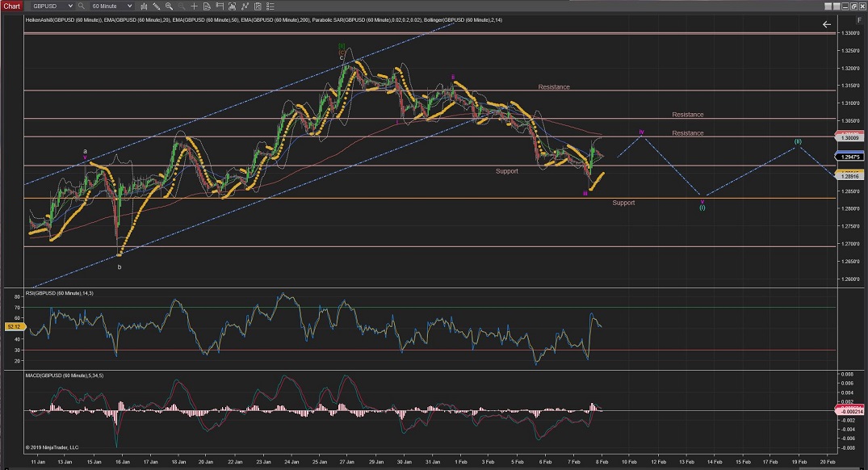Screen dimensions: 868x470
Task: Select the RSI(GBPUSD (60 Minute),14,3) panel label
Action: [59, 293]
